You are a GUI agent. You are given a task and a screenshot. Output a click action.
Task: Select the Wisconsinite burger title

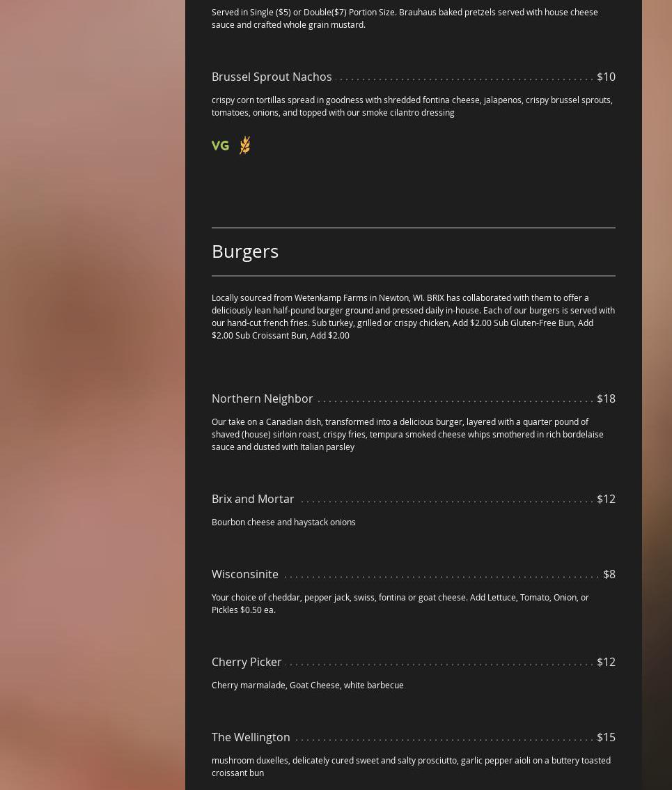245,574
